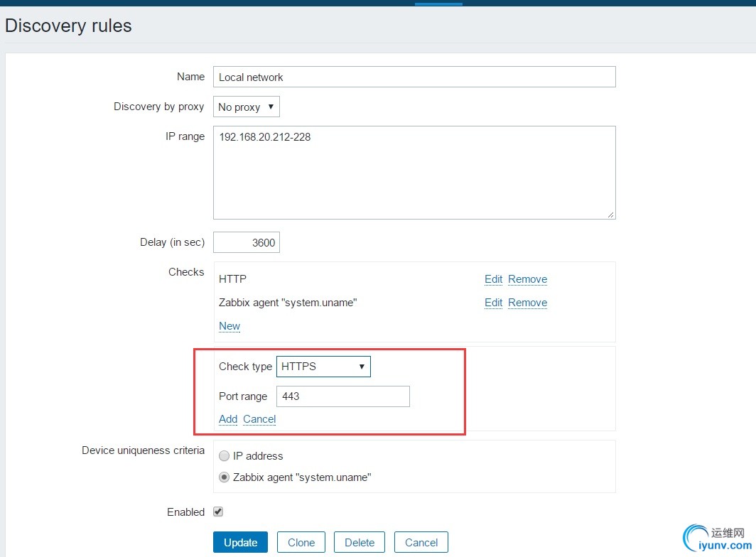Open the Discovery by proxy dropdown
Image resolution: width=756 pixels, height=557 pixels.
(247, 107)
